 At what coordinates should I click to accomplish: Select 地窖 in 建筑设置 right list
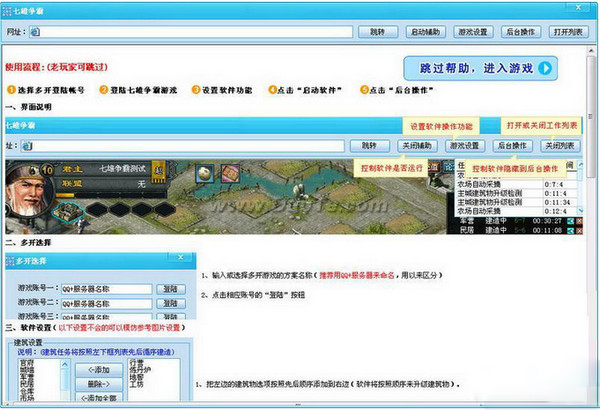pos(136,377)
